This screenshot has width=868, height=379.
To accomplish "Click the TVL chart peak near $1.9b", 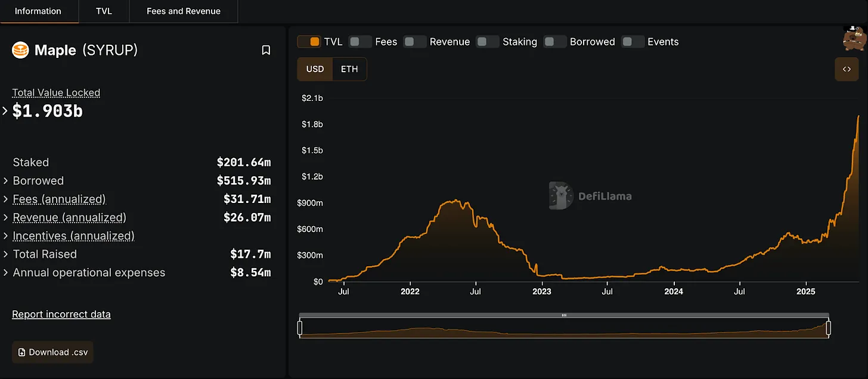I will pos(858,116).
